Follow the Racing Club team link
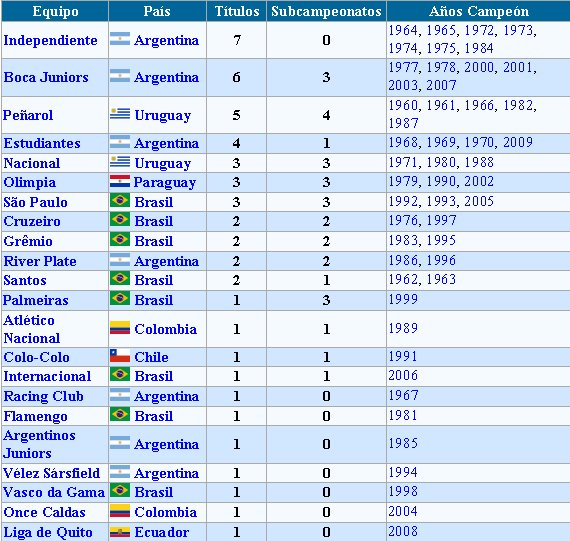The image size is (570, 541). [43, 396]
